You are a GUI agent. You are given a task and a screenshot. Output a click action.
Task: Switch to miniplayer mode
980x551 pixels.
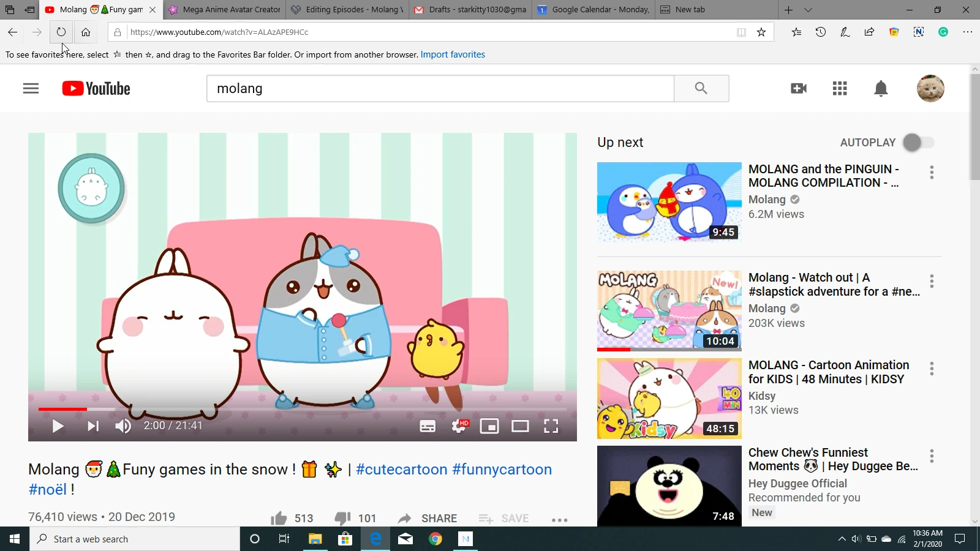(489, 425)
